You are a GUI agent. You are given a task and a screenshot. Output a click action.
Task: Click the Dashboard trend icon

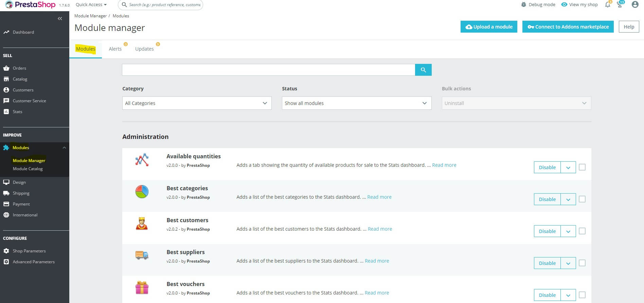pos(6,32)
